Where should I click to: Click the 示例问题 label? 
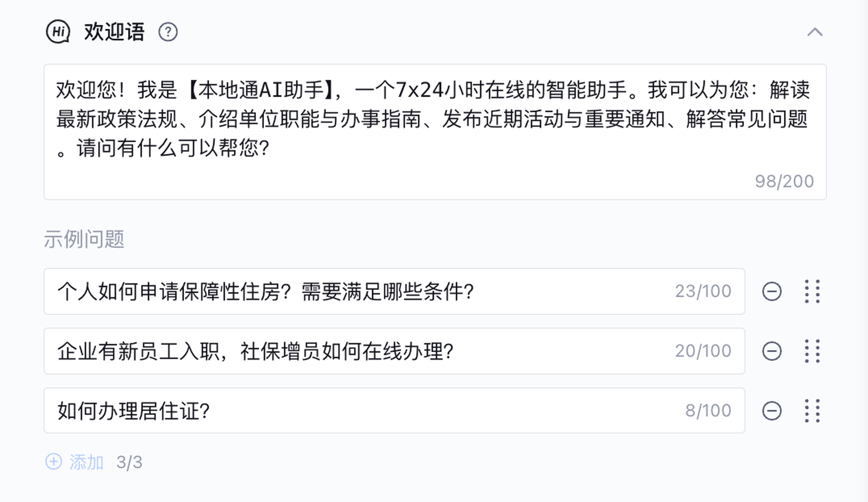[84, 239]
